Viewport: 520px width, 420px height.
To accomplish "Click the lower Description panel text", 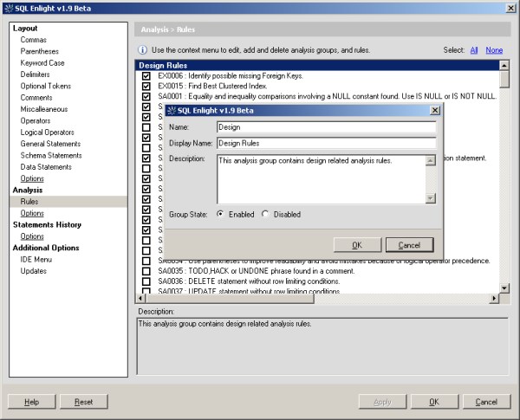I will pos(224,324).
